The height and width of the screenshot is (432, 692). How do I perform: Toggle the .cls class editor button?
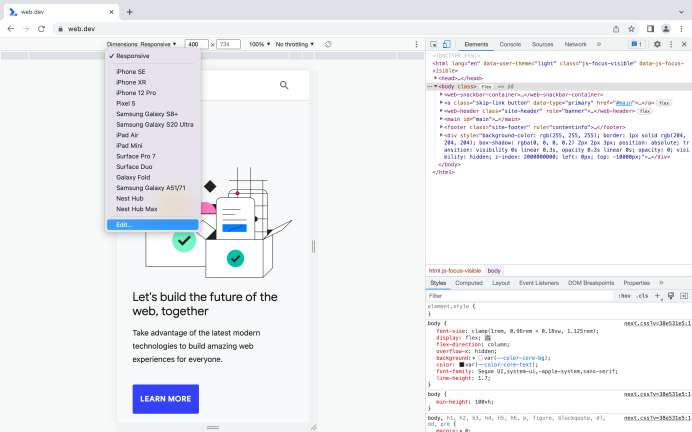click(643, 296)
